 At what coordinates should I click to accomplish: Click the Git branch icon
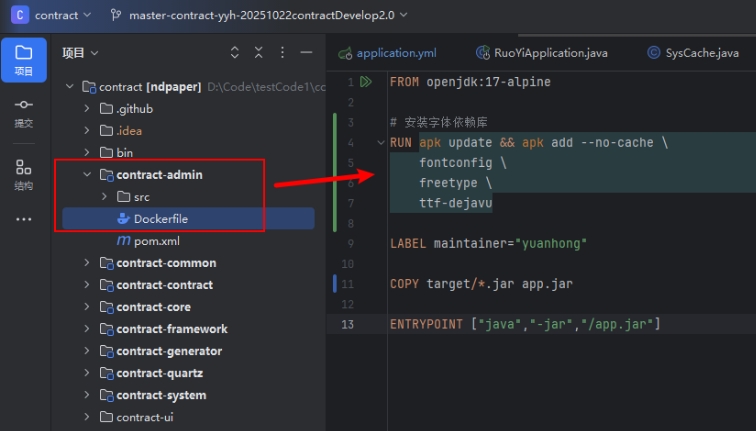(116, 15)
